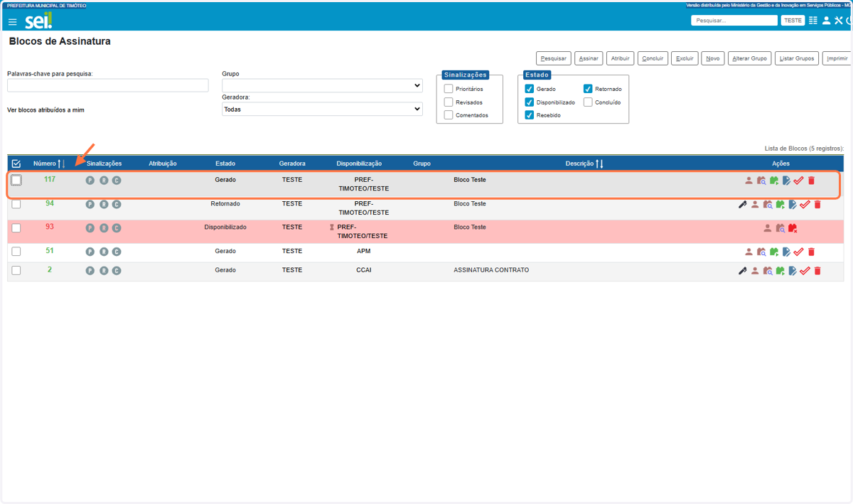Open system settings tools icon in header

[838, 21]
